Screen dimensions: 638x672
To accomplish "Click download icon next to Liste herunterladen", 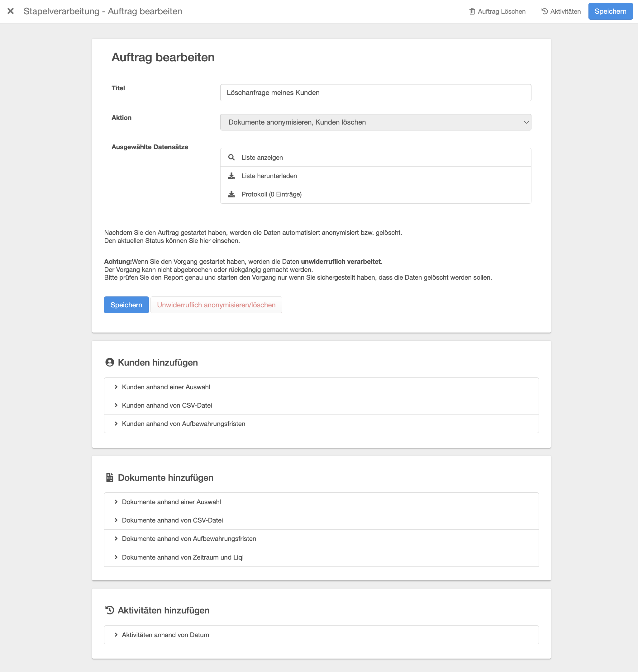I will coord(231,176).
